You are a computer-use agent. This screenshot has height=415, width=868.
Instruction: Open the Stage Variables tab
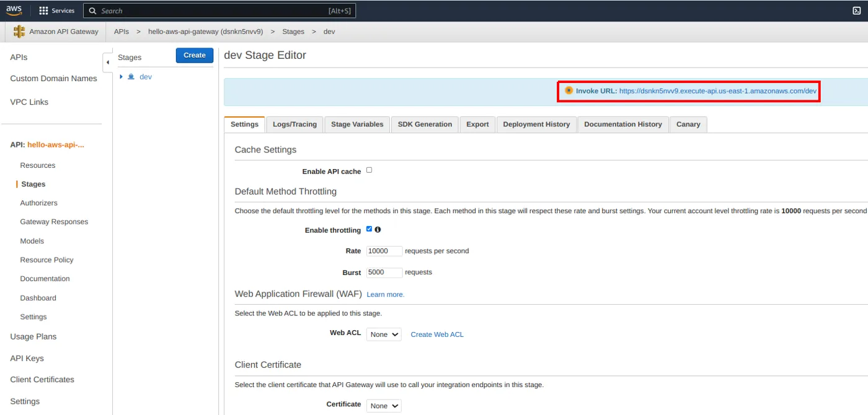tap(357, 124)
